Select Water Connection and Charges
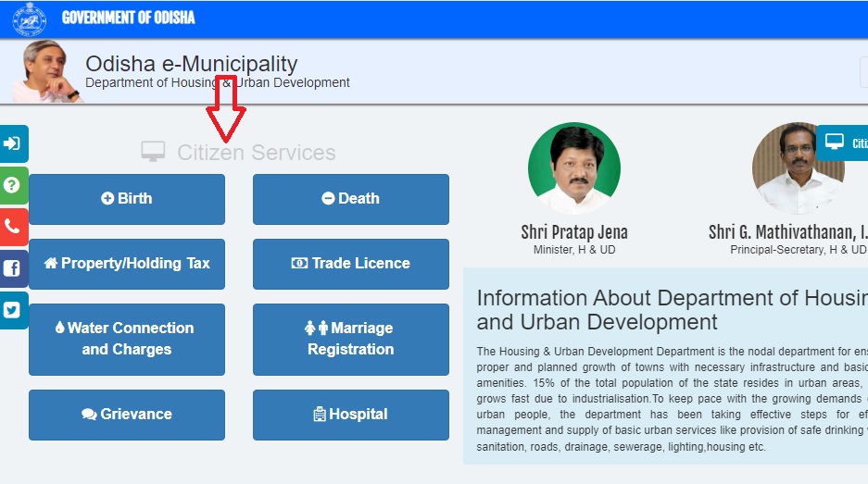This screenshot has height=484, width=868. [127, 339]
